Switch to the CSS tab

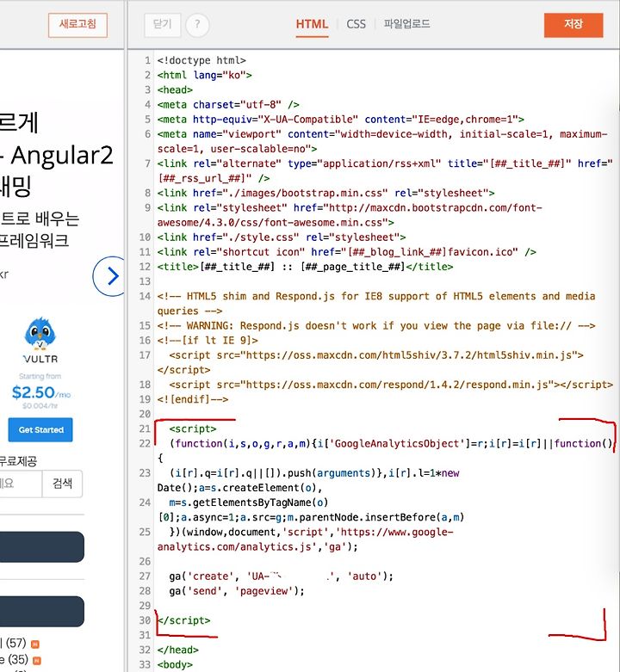(356, 24)
